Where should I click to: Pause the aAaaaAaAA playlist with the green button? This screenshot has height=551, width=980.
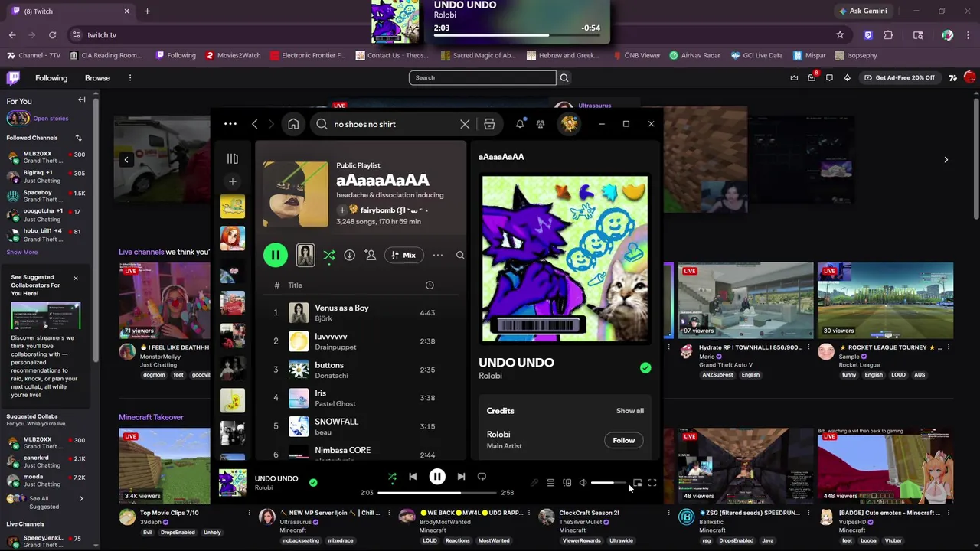(x=276, y=255)
